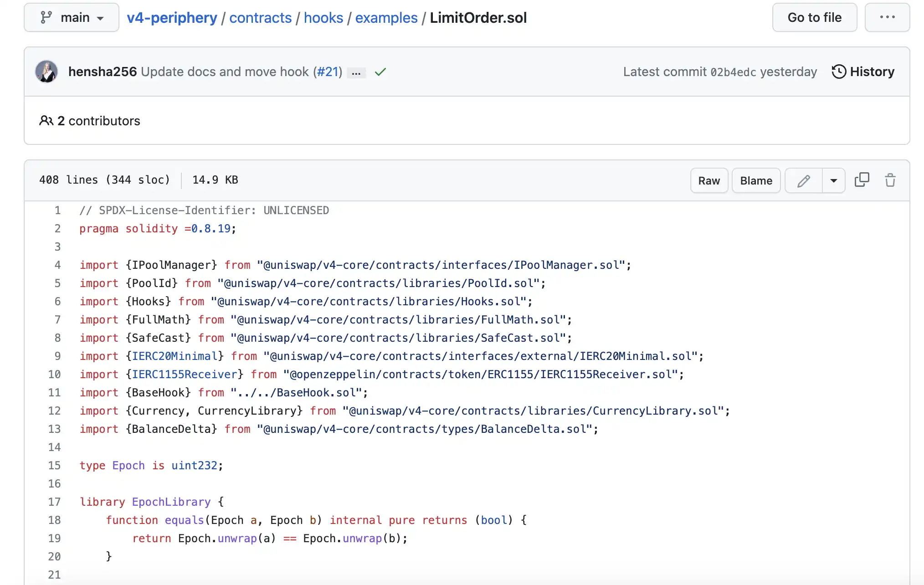Expand the edit options split button
924x585 pixels.
[833, 180]
